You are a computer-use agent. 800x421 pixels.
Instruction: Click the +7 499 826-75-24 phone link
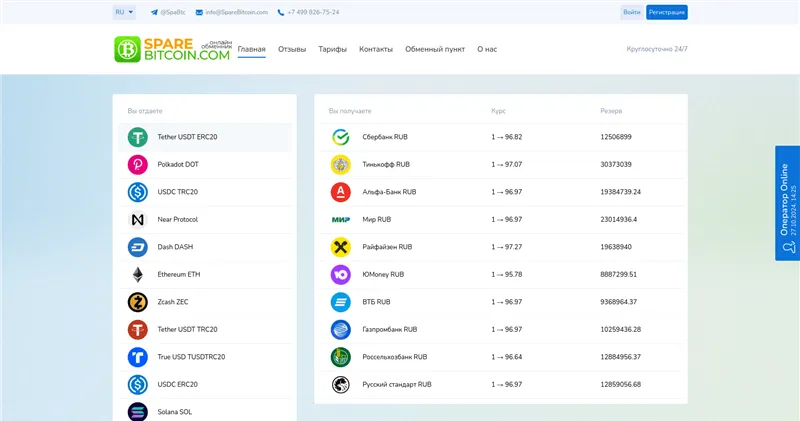pyautogui.click(x=313, y=12)
